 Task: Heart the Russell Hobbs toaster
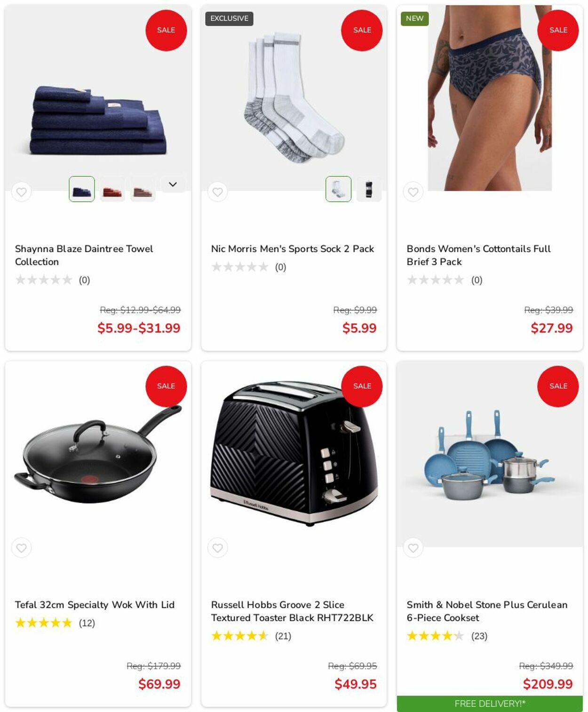tap(217, 548)
